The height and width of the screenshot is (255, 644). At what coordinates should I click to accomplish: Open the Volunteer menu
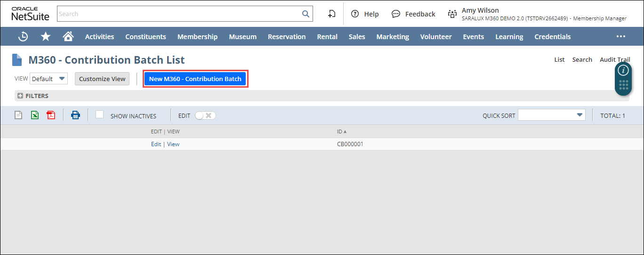pos(435,37)
